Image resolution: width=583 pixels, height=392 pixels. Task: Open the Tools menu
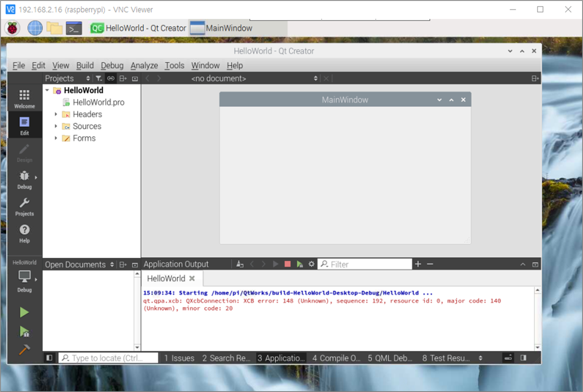tap(174, 65)
